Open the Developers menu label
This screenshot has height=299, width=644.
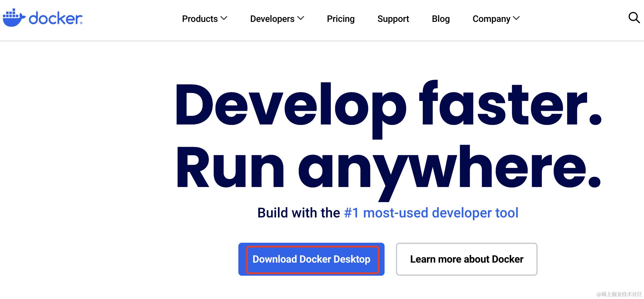click(x=272, y=19)
